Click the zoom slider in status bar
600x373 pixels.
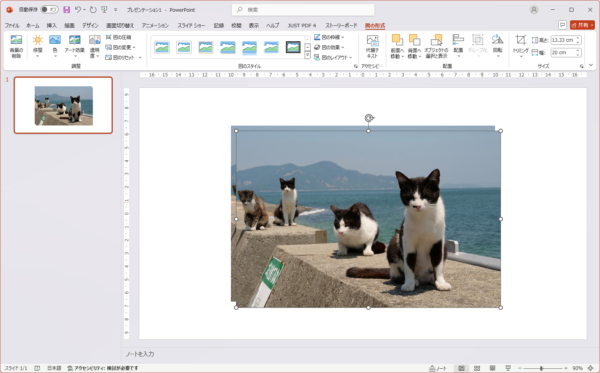tap(541, 368)
